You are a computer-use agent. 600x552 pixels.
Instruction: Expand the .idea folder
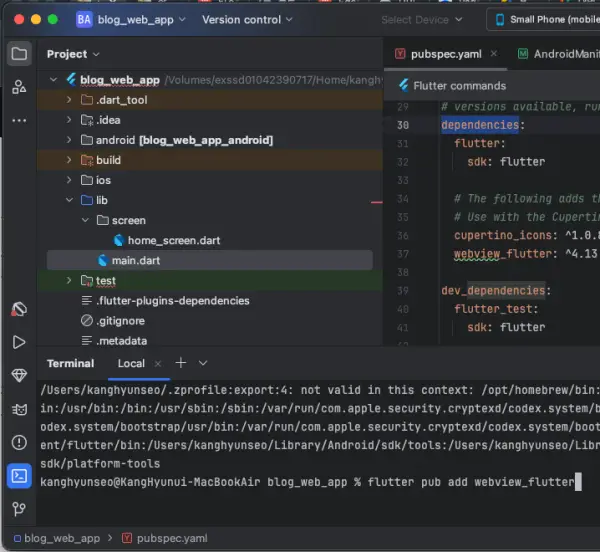(69, 120)
